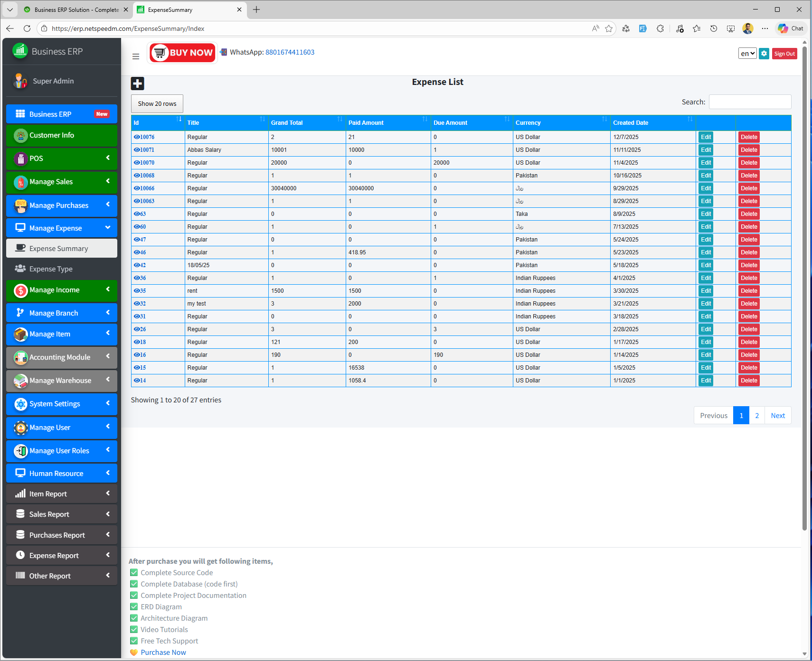The width and height of the screenshot is (812, 661).
Task: Click the BUY NOW button
Action: (182, 52)
